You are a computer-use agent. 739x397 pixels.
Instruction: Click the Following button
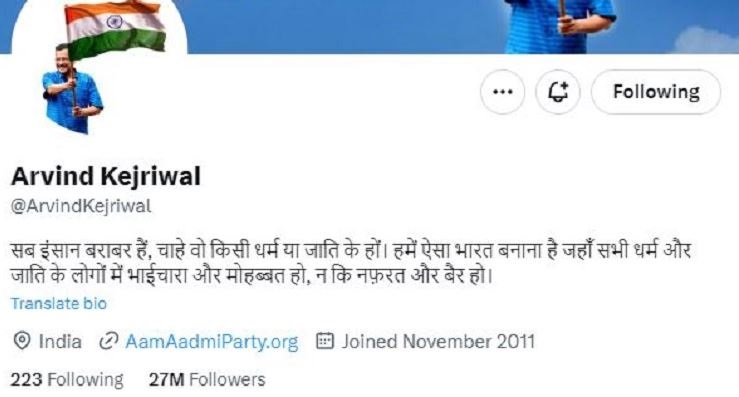click(x=656, y=92)
